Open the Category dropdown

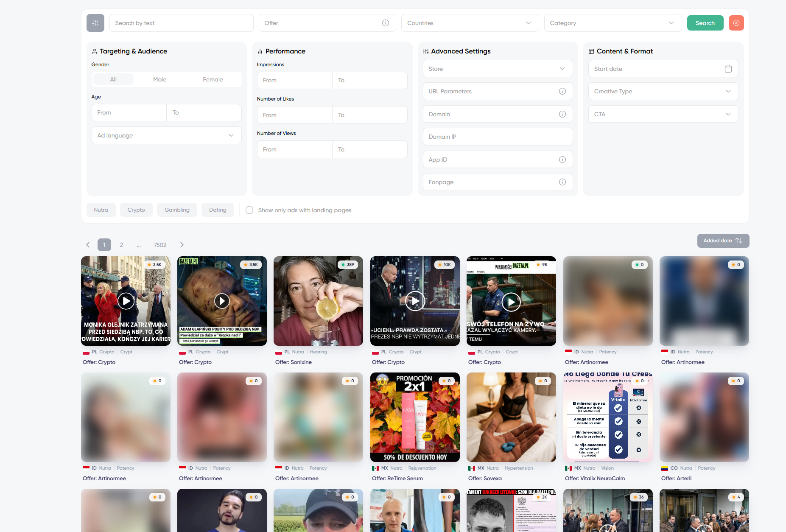[x=613, y=23]
